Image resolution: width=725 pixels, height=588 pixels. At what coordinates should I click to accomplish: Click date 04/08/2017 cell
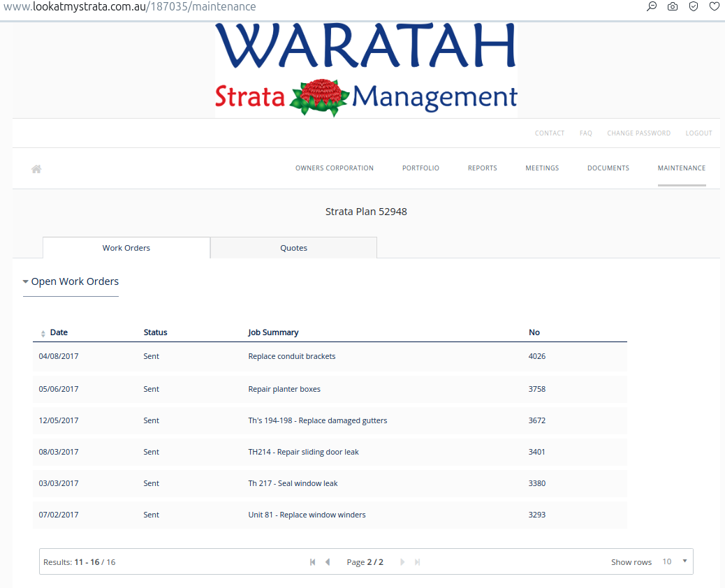point(59,356)
